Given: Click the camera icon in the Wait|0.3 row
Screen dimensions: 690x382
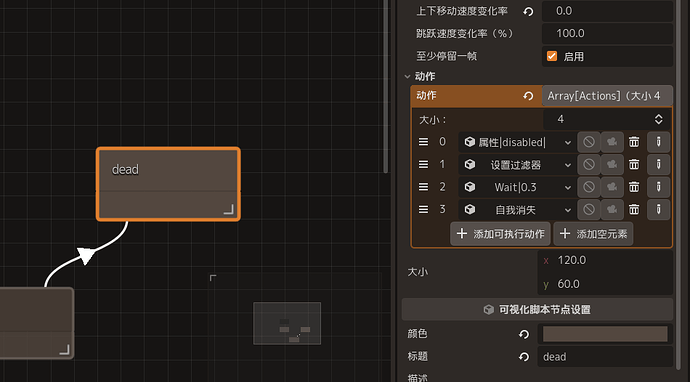Looking at the screenshot, I should pos(612,187).
